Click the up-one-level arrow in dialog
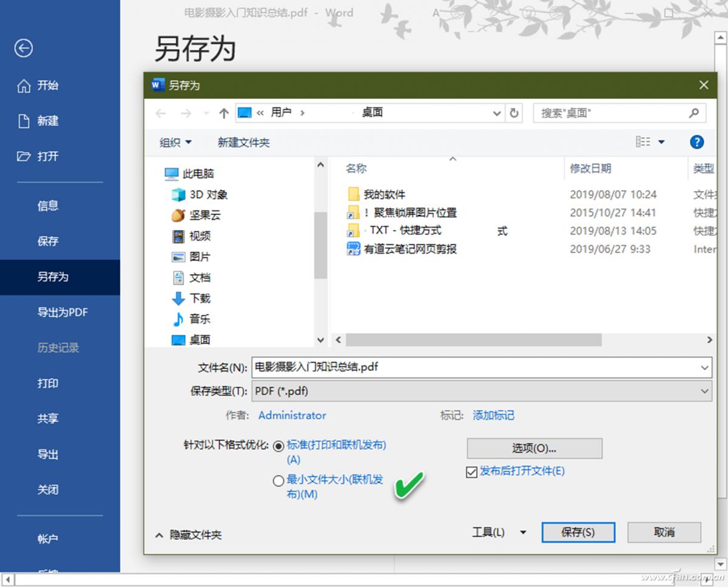The image size is (728, 587). (x=224, y=113)
